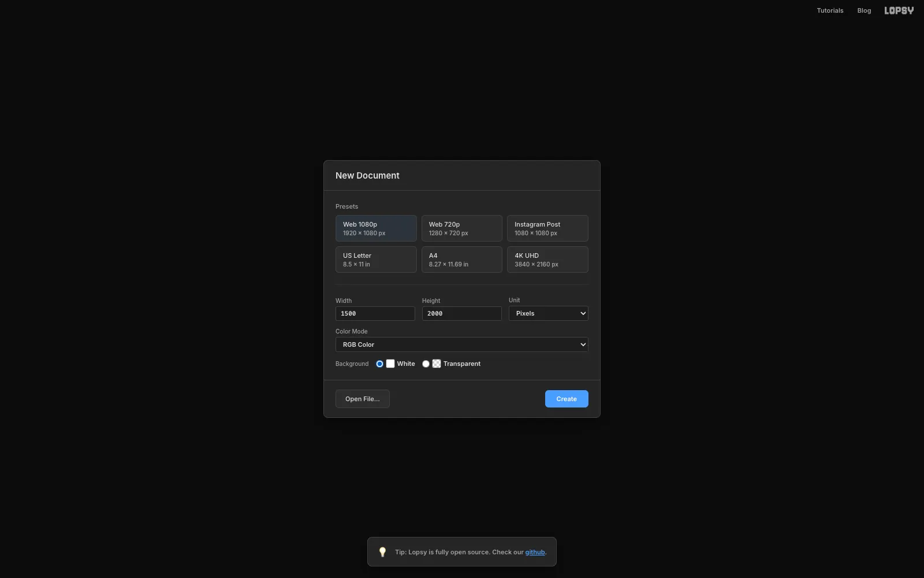Select the Transparent background radio button

(426, 364)
